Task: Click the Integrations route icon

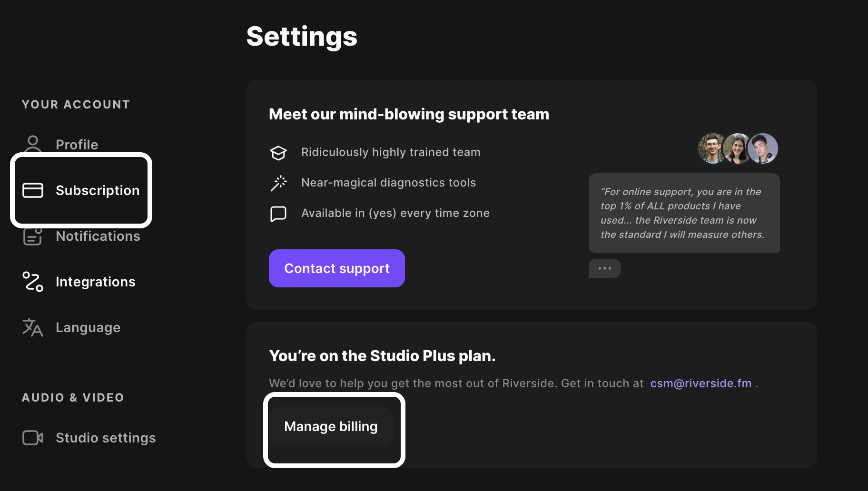Action: (x=33, y=282)
